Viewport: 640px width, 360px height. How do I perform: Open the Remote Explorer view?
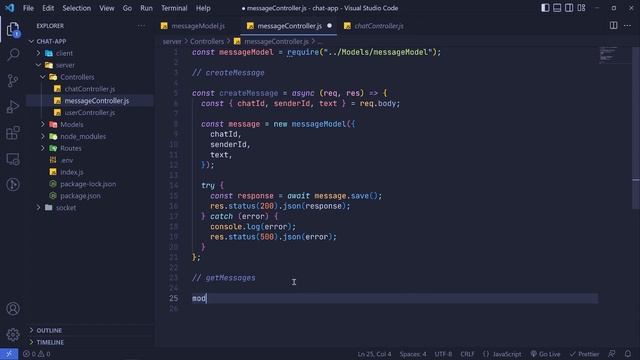coord(13,159)
